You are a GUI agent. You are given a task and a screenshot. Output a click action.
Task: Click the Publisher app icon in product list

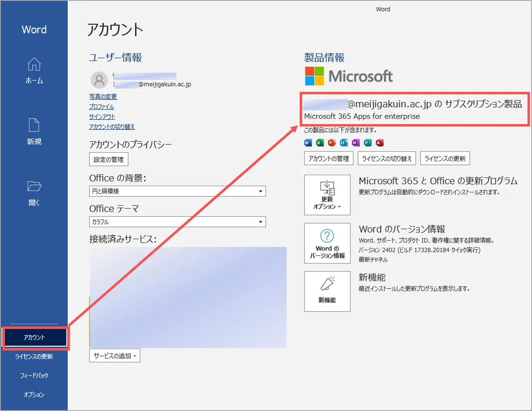pyautogui.click(x=367, y=142)
